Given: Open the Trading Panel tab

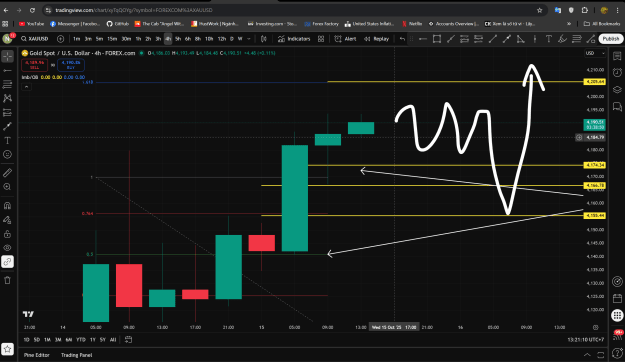Looking at the screenshot, I should (77, 355).
